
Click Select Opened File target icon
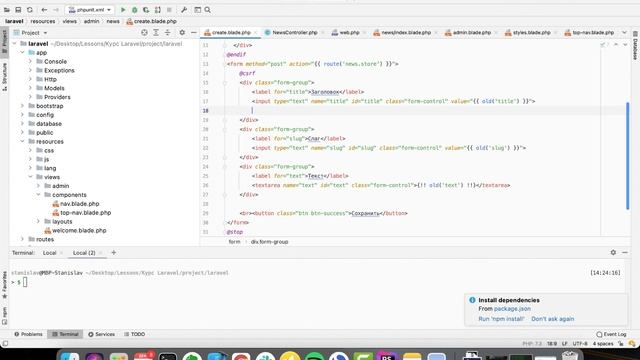tap(144, 33)
